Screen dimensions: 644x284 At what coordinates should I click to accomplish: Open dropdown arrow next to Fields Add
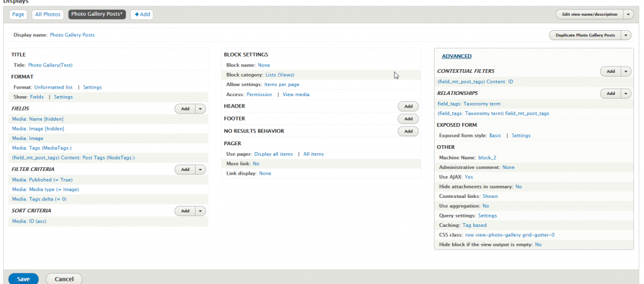[x=201, y=109]
